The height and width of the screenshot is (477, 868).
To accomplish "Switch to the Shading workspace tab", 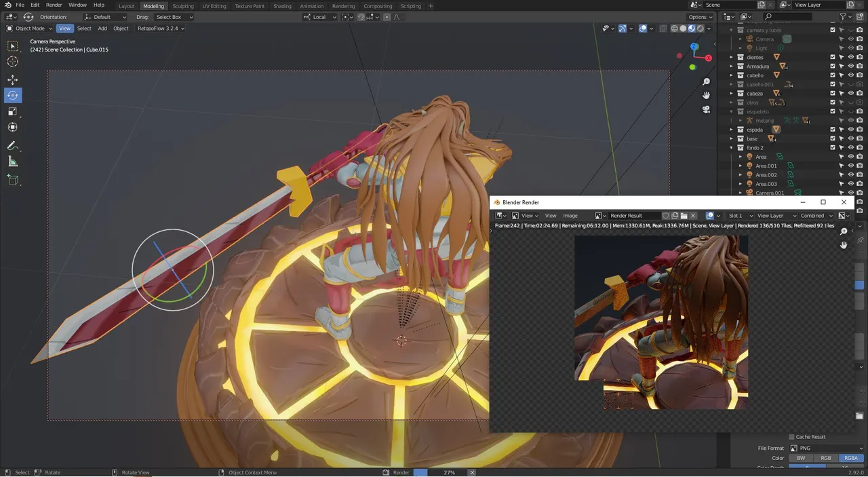I will coord(282,6).
